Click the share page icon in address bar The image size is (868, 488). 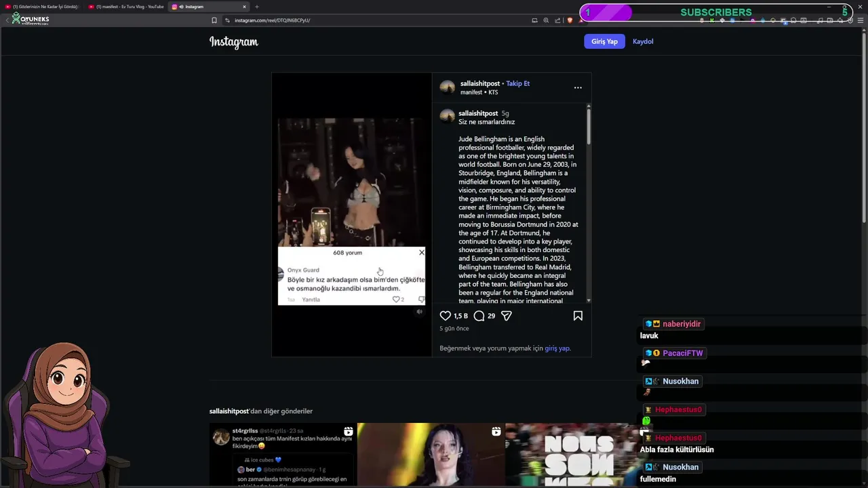coord(557,20)
